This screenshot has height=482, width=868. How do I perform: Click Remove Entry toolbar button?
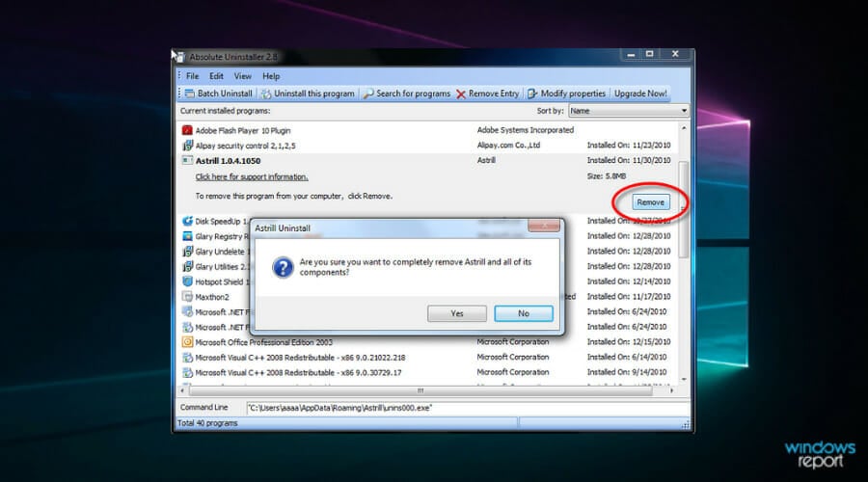(x=488, y=94)
